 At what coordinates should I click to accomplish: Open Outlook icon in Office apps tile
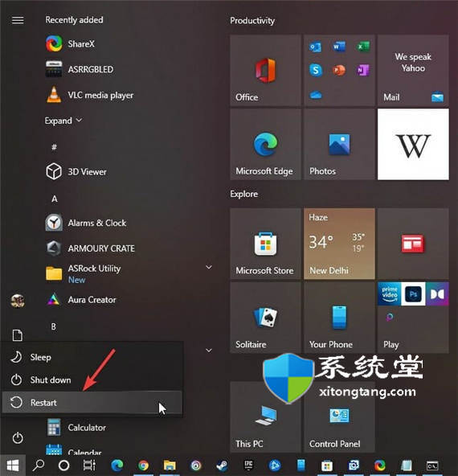pyautogui.click(x=316, y=47)
